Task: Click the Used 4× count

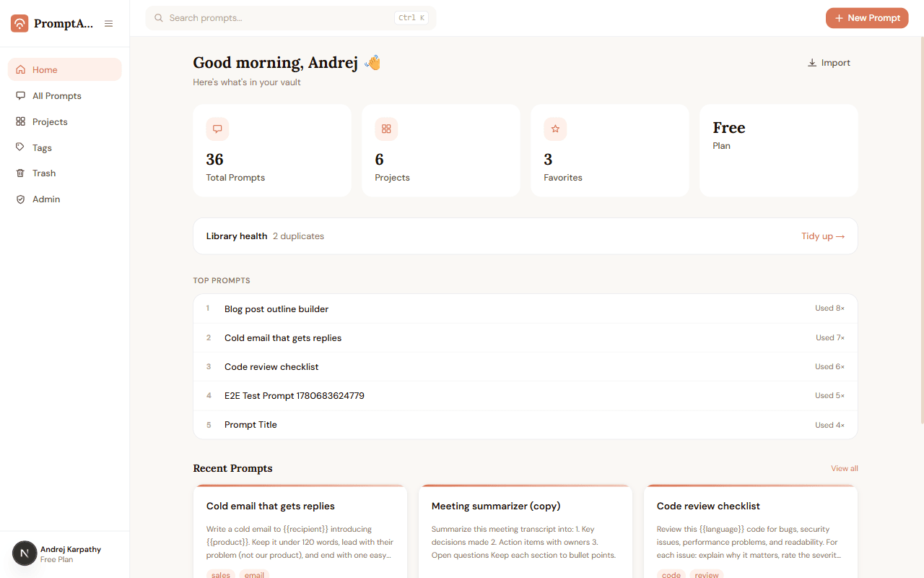Action: pyautogui.click(x=830, y=425)
